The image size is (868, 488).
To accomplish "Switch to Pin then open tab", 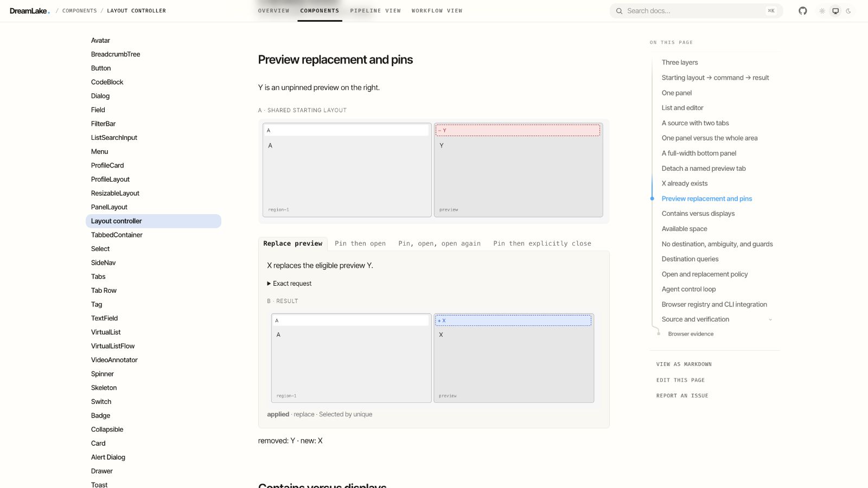I will pyautogui.click(x=360, y=243).
